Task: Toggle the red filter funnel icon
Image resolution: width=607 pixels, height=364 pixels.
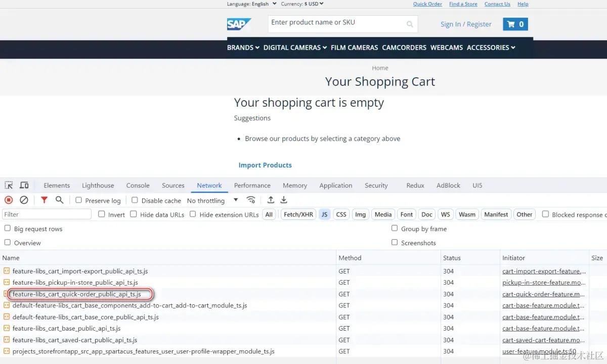Action: 44,200
